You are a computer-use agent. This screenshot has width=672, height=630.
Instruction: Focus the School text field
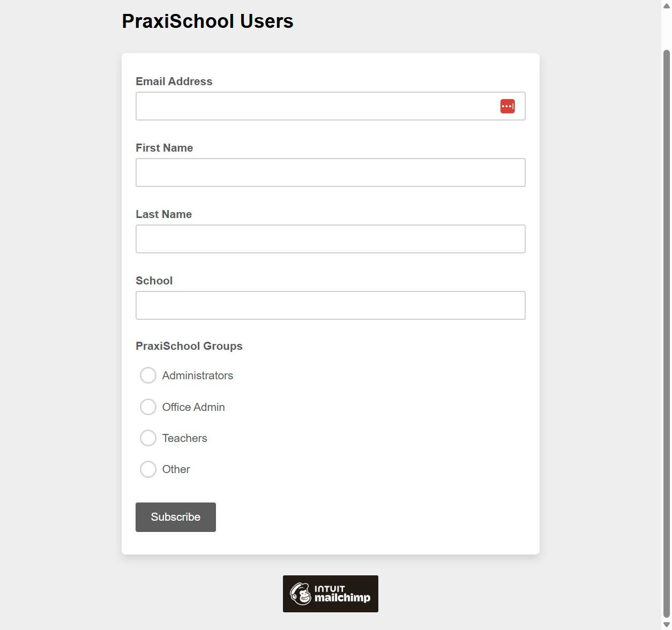pos(330,305)
